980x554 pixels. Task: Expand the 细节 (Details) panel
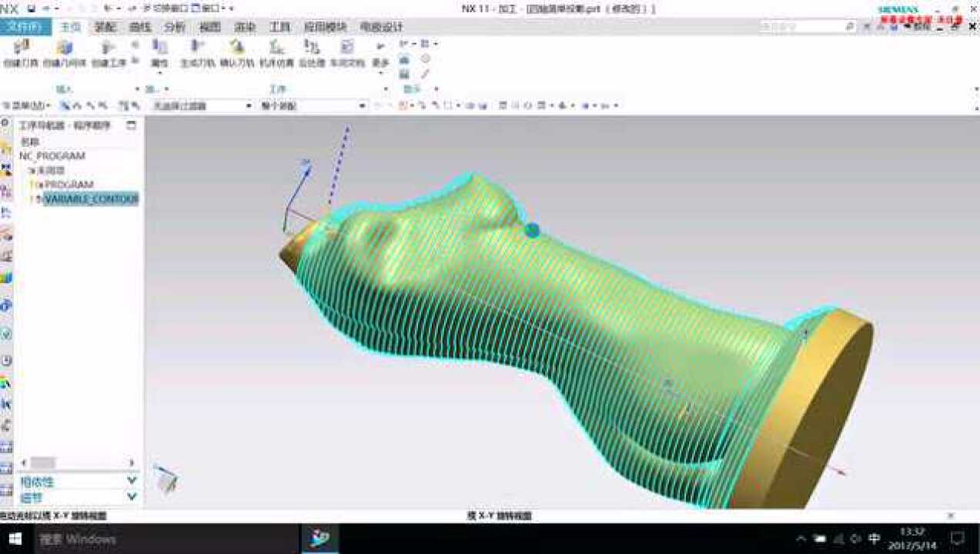[131, 497]
